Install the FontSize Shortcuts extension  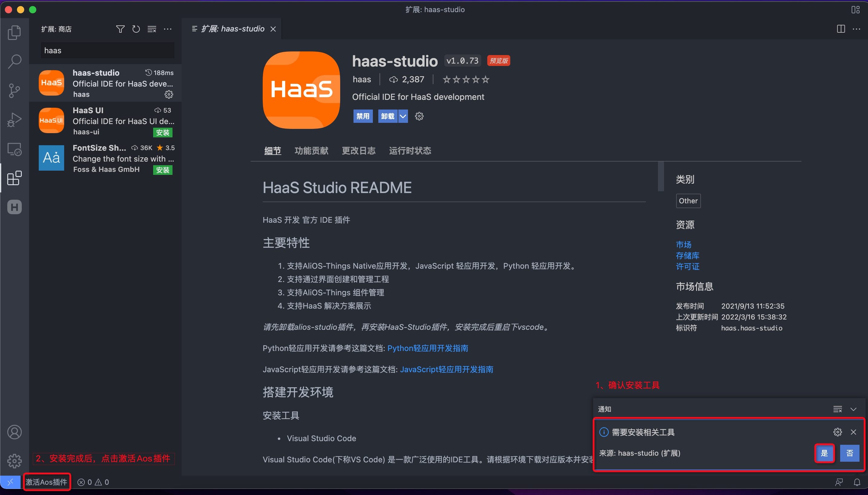[x=163, y=170]
